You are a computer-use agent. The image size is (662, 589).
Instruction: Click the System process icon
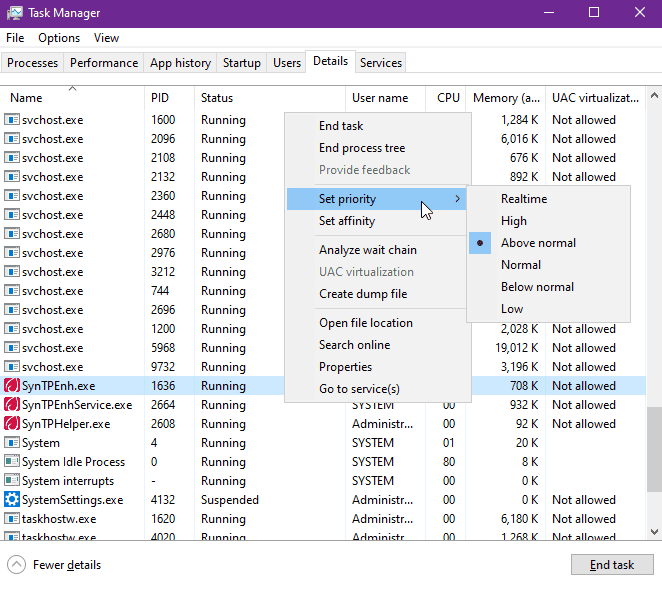(x=12, y=442)
